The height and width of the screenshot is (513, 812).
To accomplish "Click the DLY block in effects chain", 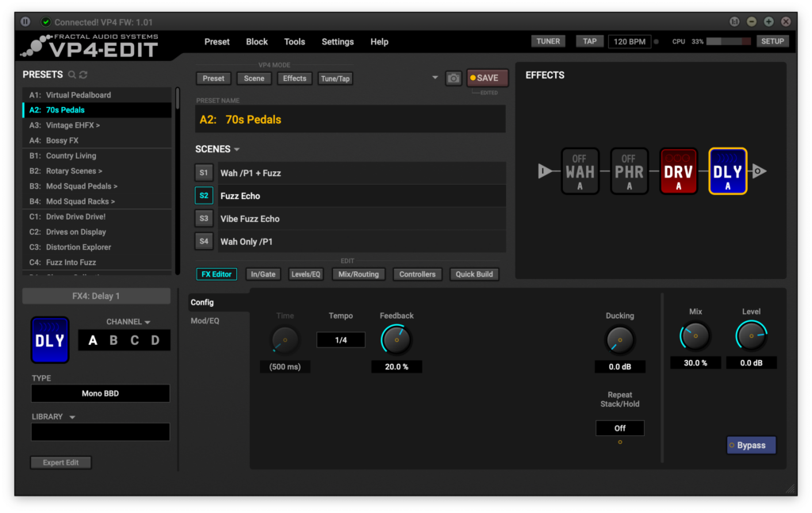I will (x=727, y=171).
